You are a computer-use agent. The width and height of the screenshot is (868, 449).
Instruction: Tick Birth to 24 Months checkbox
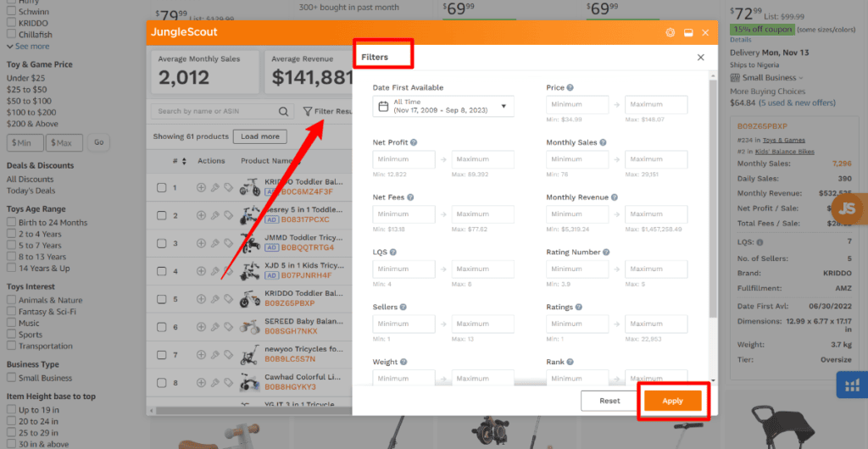[x=11, y=222]
